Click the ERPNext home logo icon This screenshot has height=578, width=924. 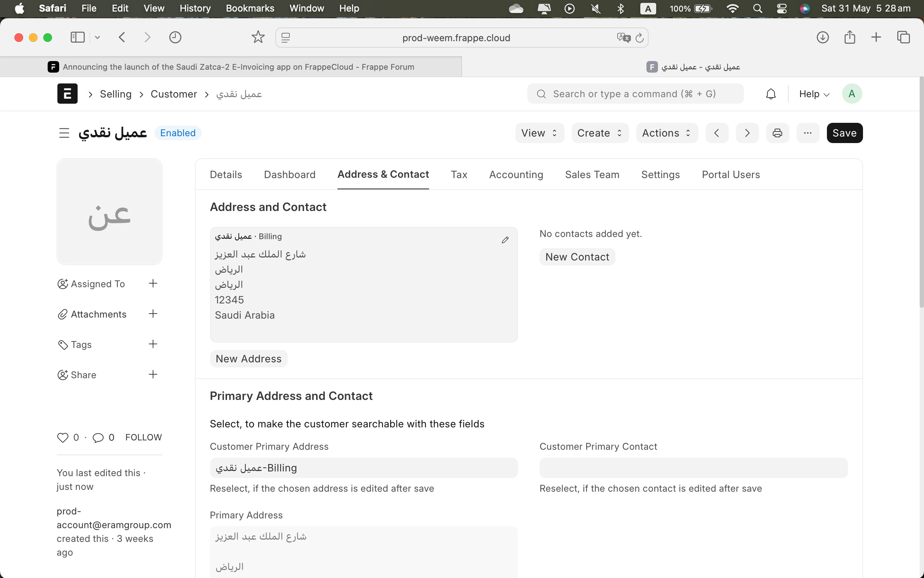click(67, 94)
